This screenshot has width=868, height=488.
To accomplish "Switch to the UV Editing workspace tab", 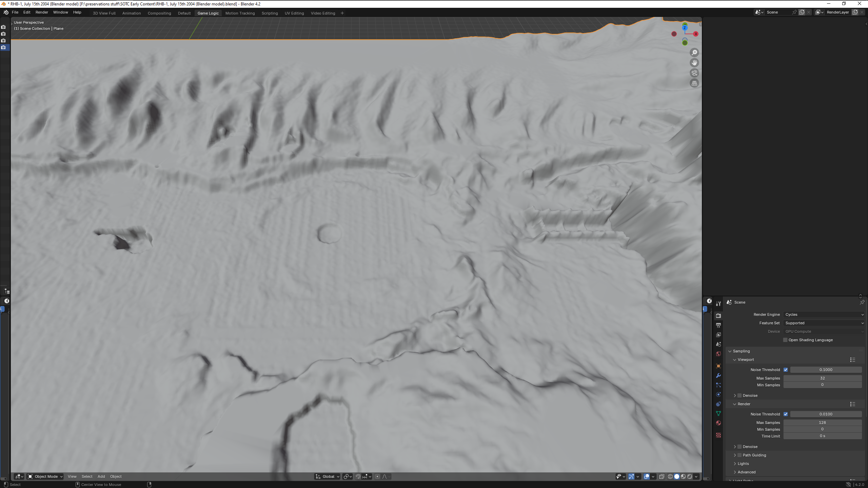I will click(x=294, y=13).
